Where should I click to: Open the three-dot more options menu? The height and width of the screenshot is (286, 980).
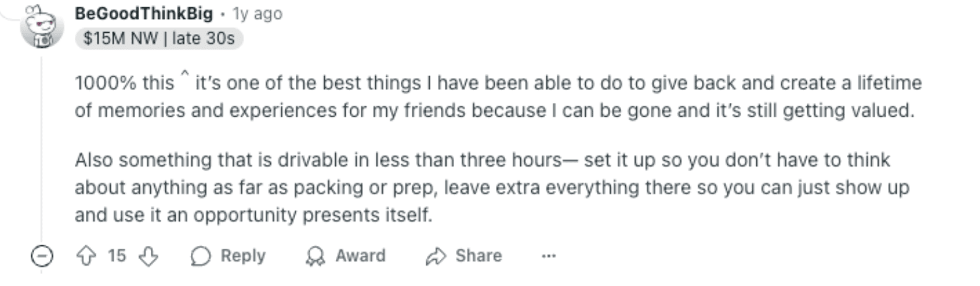pyautogui.click(x=548, y=256)
